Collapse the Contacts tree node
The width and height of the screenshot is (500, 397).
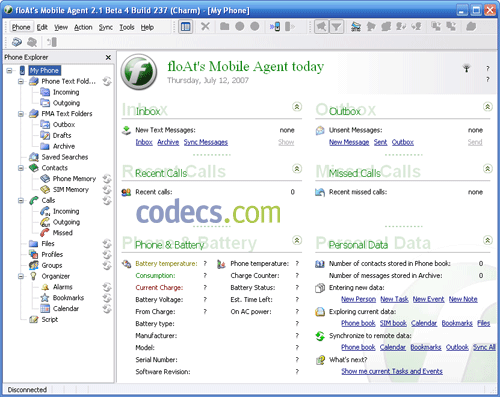tap(21, 168)
